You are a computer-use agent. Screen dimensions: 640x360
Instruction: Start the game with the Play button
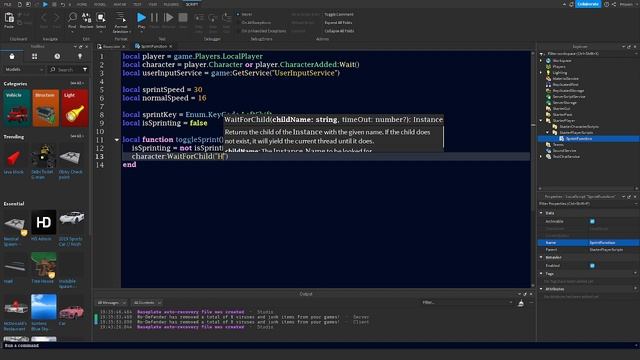click(x=141, y=18)
